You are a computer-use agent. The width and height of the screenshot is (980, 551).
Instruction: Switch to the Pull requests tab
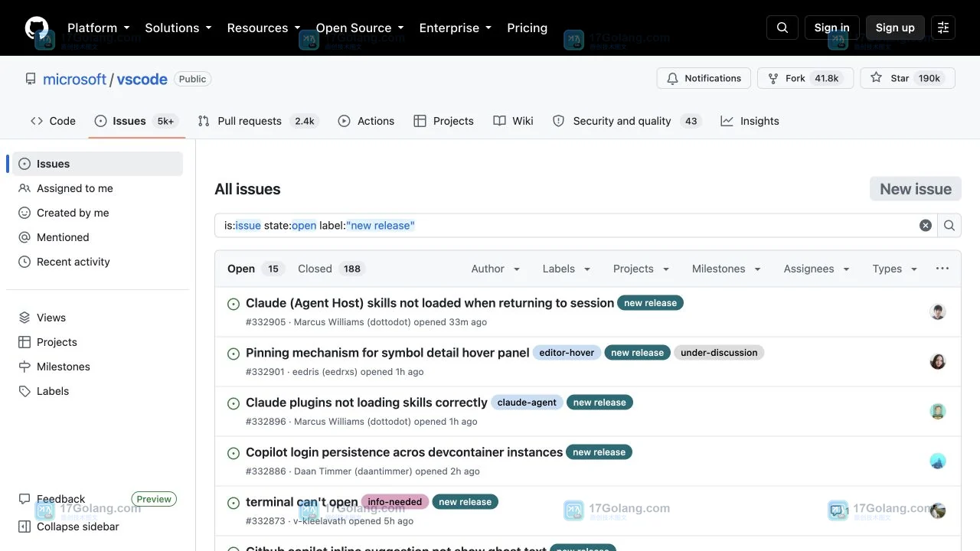[x=257, y=121]
